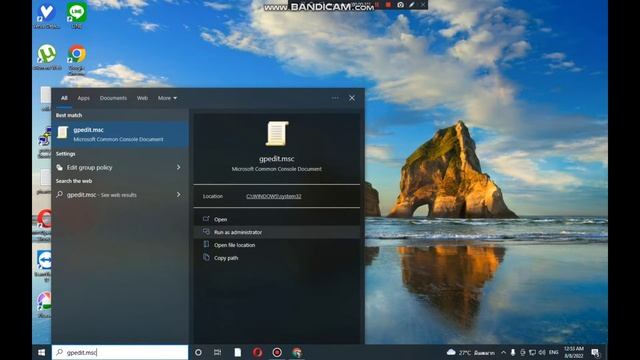Switch to the Documents search tab

pyautogui.click(x=113, y=98)
